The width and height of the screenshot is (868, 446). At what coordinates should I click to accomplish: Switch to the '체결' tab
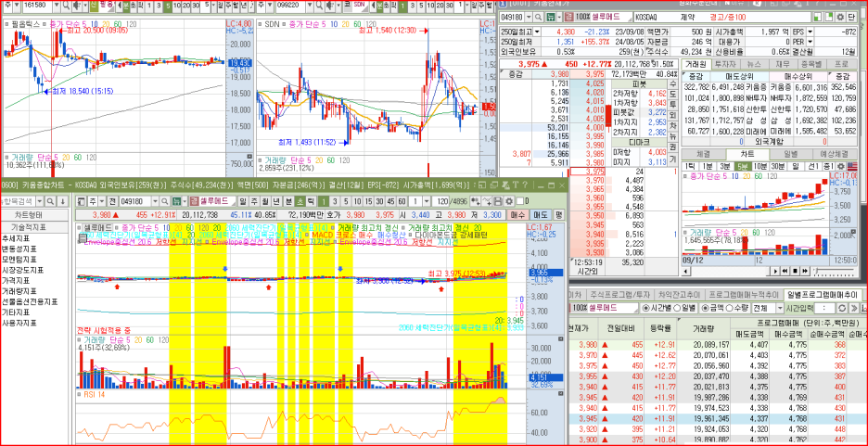(704, 154)
